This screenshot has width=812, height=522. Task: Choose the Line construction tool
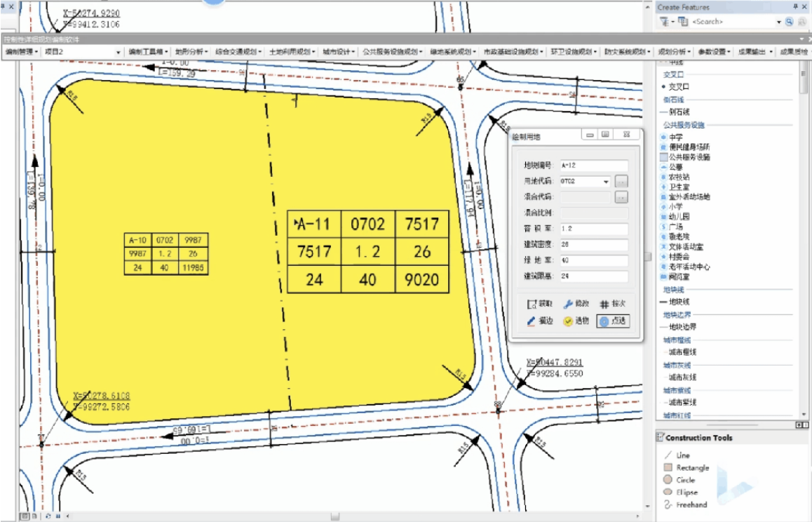[x=677, y=455]
